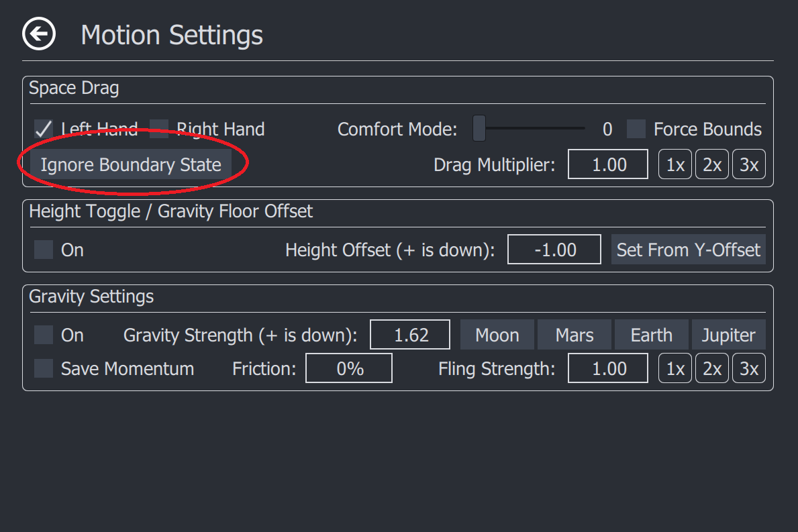Set Drag Multiplier to 2x

click(x=712, y=164)
